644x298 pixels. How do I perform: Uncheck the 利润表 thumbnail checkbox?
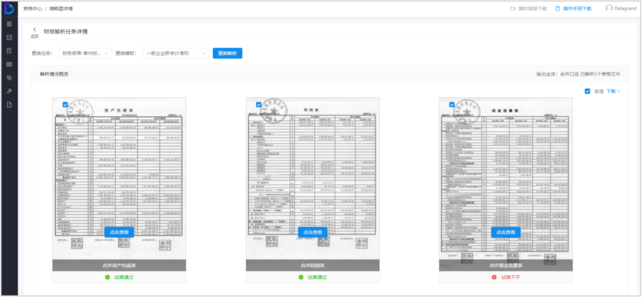pyautogui.click(x=258, y=104)
